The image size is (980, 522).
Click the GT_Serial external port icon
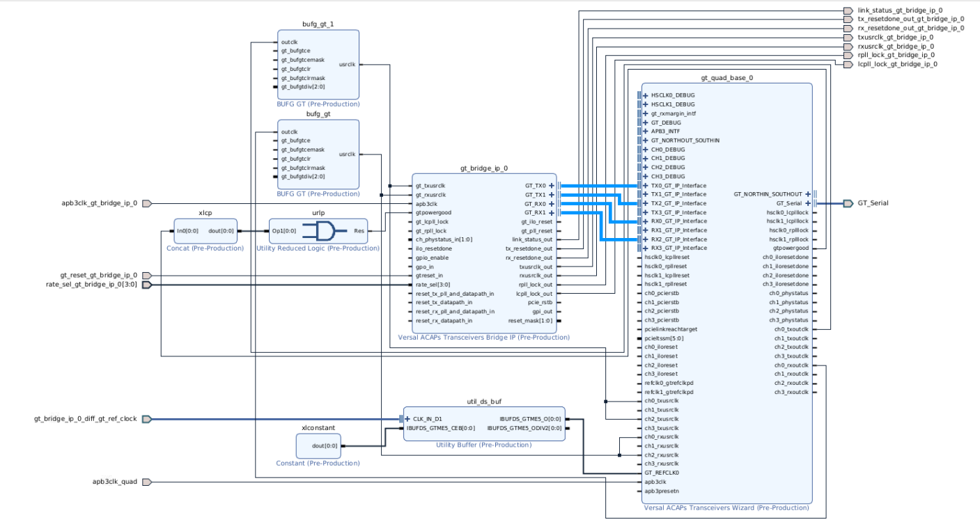849,202
